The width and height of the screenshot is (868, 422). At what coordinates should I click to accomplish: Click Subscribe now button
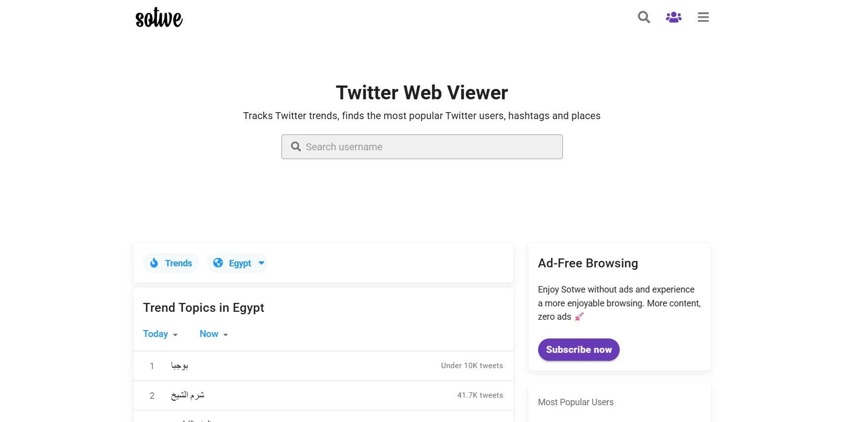coord(579,349)
